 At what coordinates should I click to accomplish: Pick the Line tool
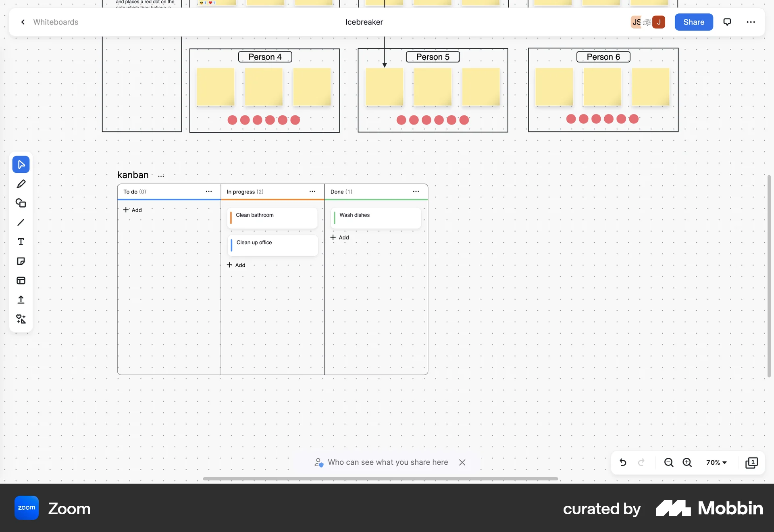pyautogui.click(x=21, y=222)
